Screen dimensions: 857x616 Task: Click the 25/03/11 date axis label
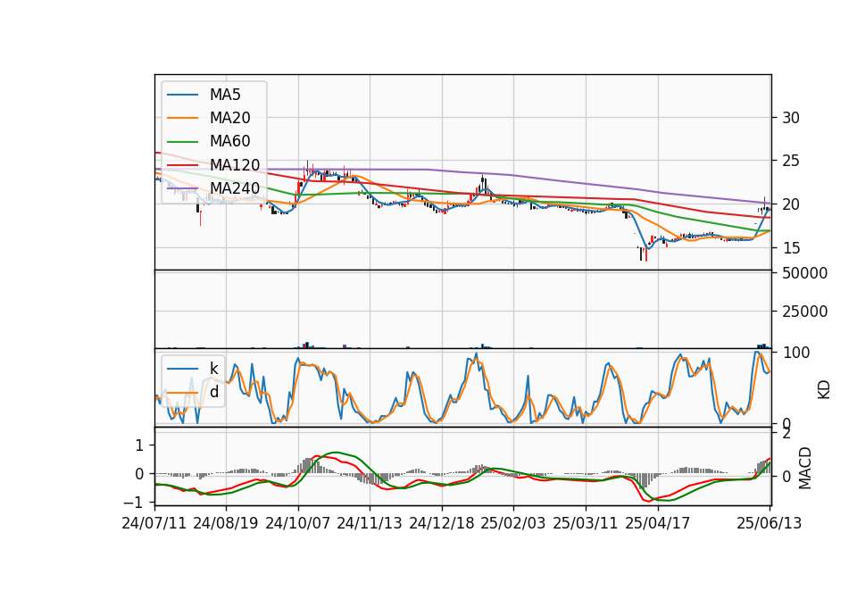click(586, 523)
